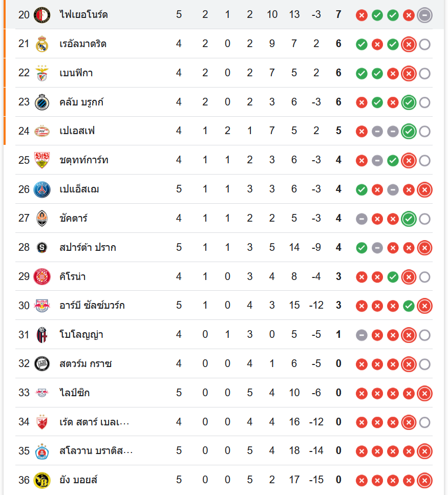Click the Benfica club crest
This screenshot has height=495, width=448.
pyautogui.click(x=42, y=73)
